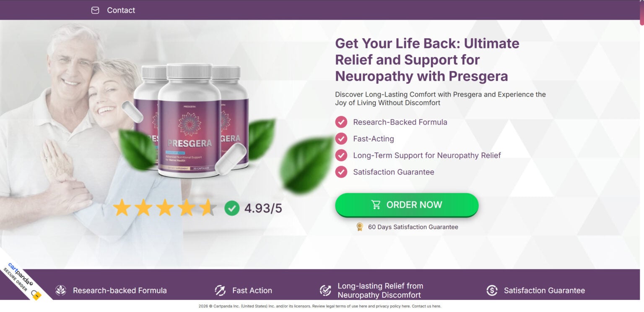Click the pink checkmark beside Long-Term Support

(341, 155)
